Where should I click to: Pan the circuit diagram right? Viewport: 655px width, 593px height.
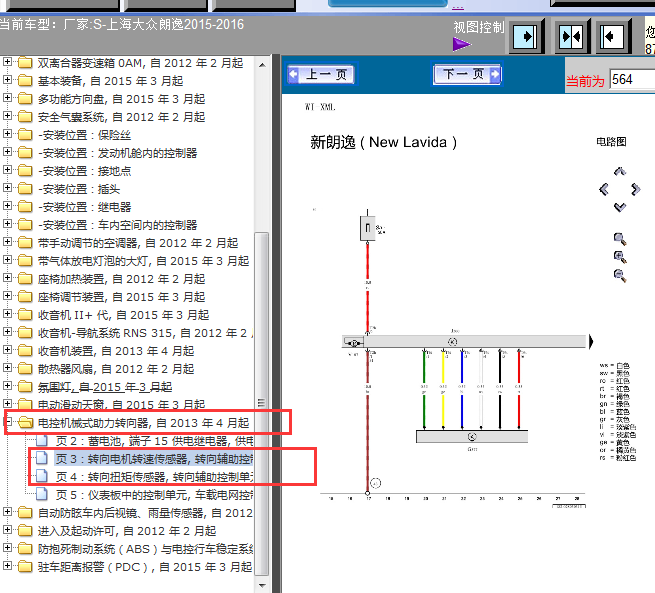coord(635,189)
